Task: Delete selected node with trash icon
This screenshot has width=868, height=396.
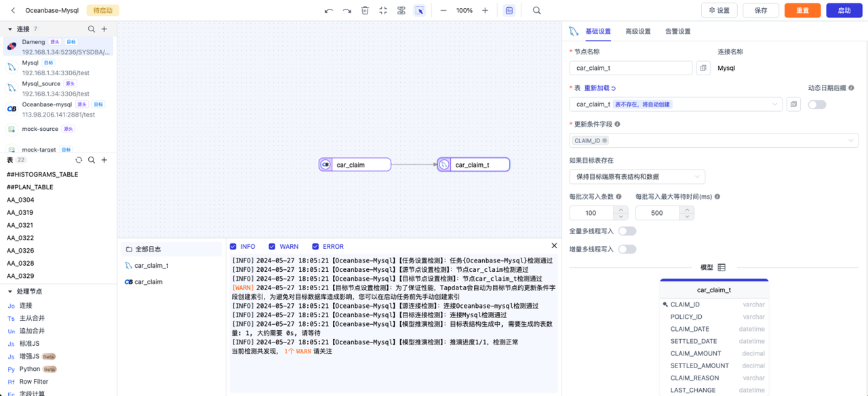Action: coord(365,11)
